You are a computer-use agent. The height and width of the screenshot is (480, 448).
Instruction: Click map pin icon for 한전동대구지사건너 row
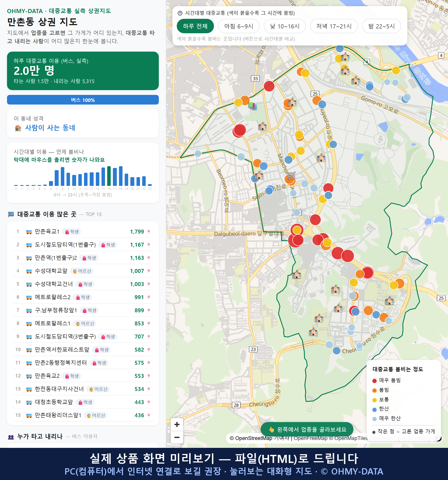pos(149,389)
